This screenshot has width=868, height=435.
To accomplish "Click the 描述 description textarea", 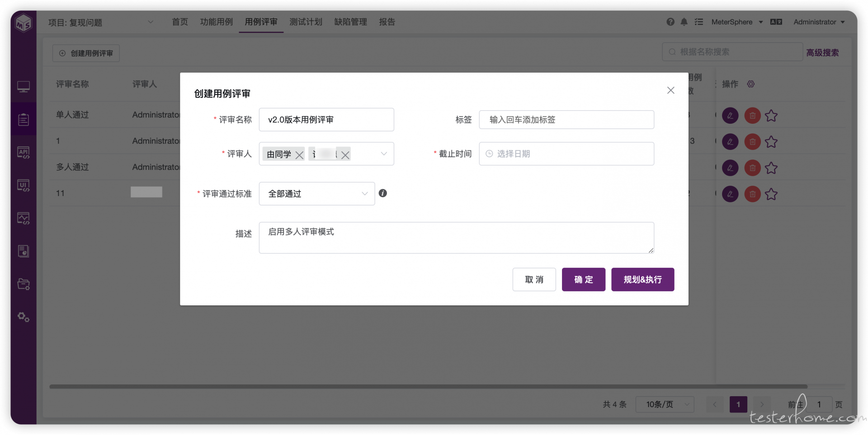I will (x=457, y=238).
